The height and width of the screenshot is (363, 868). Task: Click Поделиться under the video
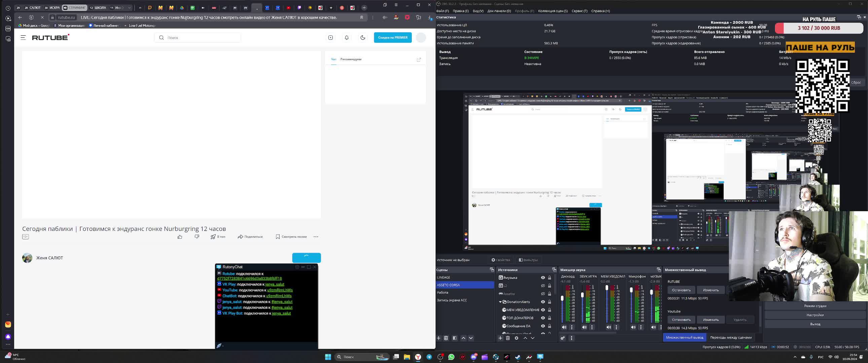250,237
